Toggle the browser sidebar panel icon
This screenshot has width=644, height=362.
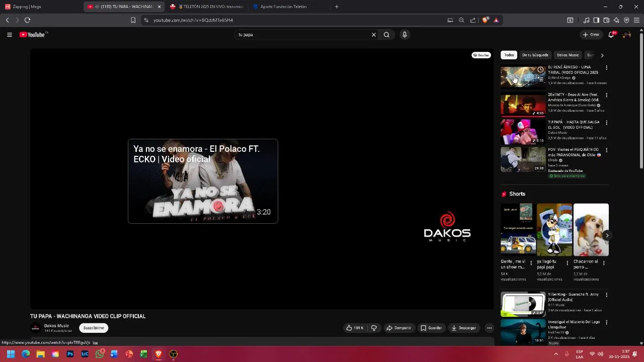(596, 20)
